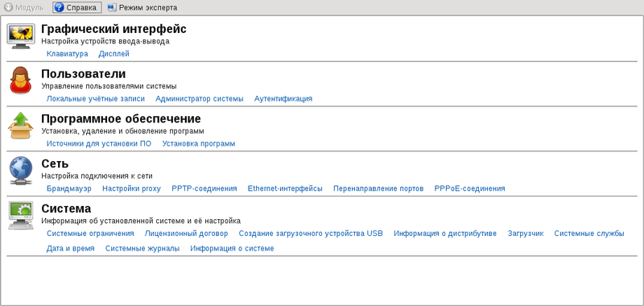The width and height of the screenshot is (644, 306).
Task: Open Установка программ module
Action: (x=199, y=144)
